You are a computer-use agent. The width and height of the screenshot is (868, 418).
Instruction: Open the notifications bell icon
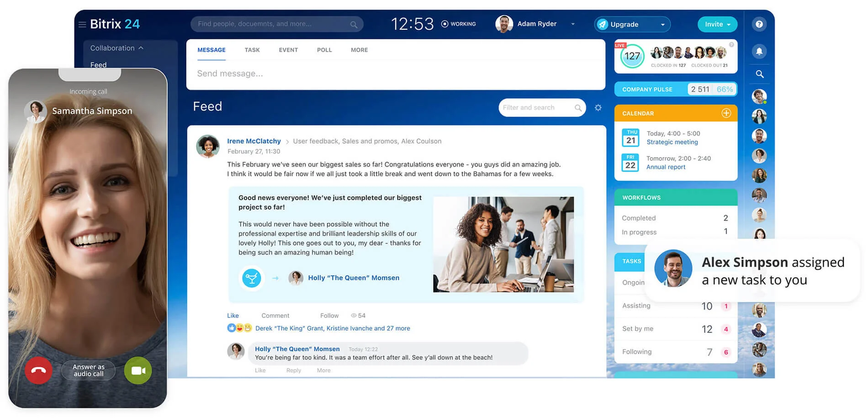click(759, 51)
